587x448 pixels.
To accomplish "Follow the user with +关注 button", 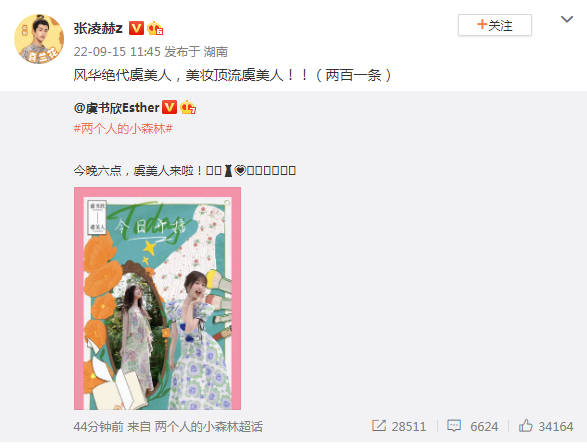I will click(495, 25).
